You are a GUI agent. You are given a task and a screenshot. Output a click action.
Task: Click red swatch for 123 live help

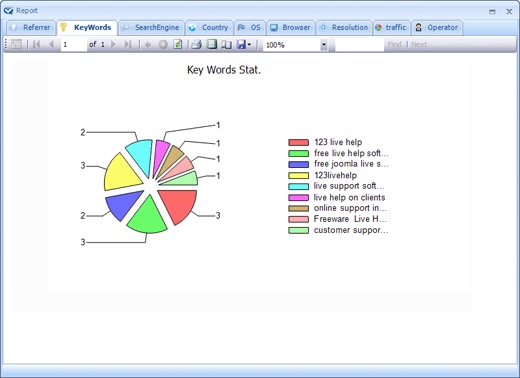coord(298,143)
